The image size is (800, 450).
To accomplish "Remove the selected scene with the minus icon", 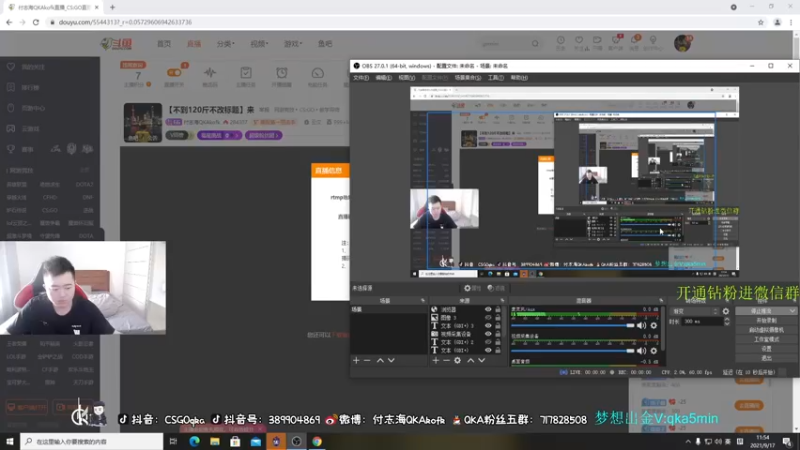I will [367, 361].
